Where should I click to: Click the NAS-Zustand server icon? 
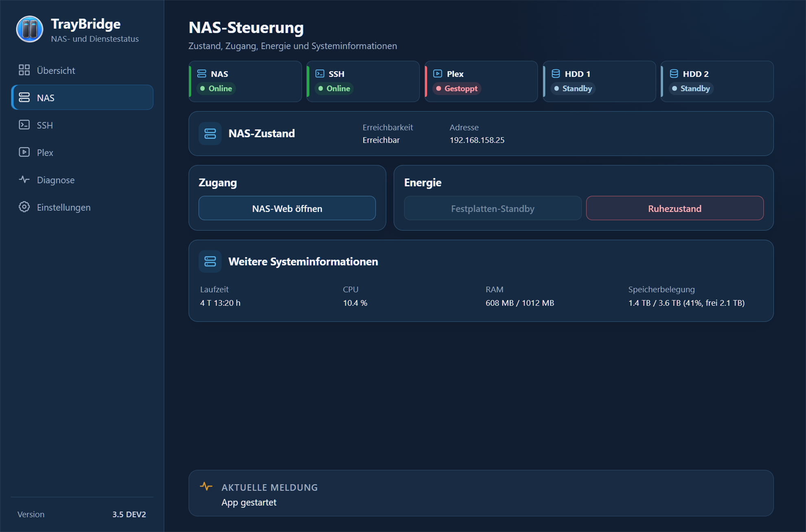click(210, 133)
